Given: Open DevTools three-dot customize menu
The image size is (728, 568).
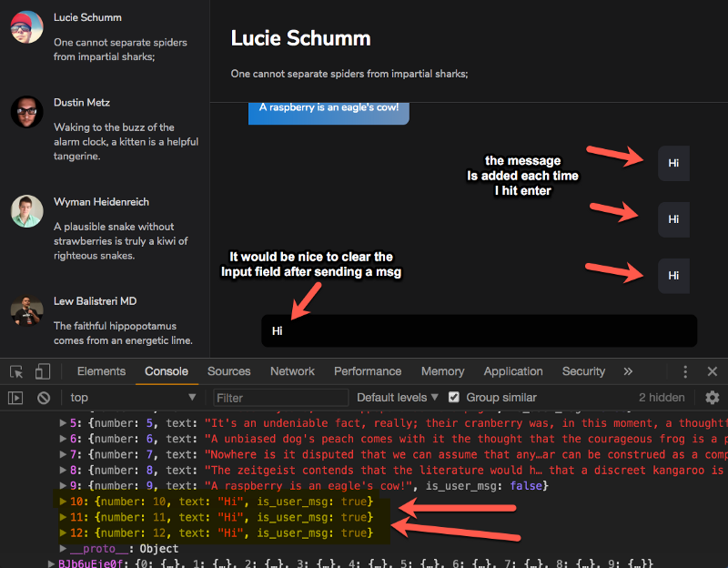Looking at the screenshot, I should coord(685,371).
